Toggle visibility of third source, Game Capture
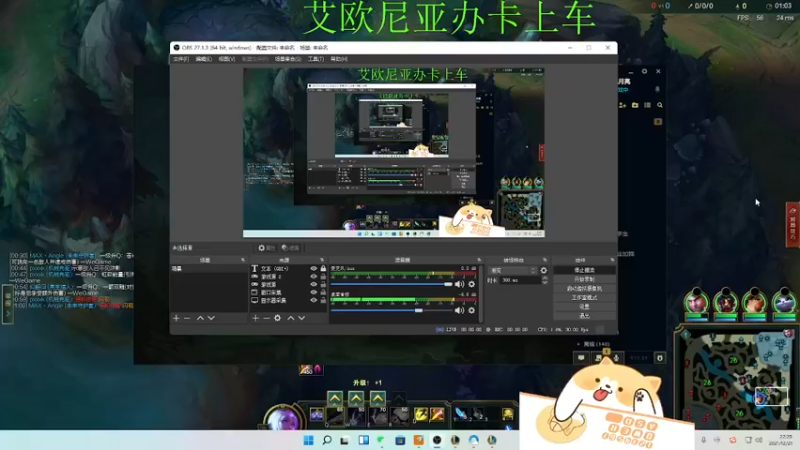This screenshot has width=800, height=450. [x=314, y=285]
